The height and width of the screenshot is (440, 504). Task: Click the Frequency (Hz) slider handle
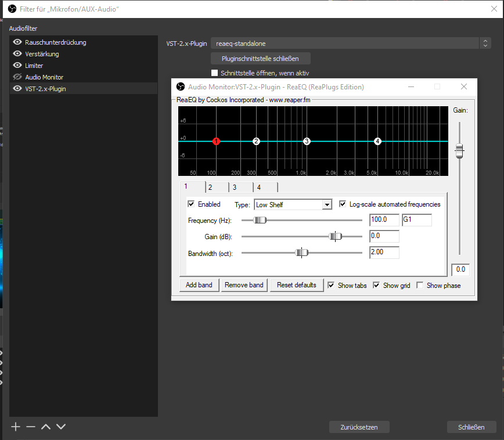pos(261,220)
